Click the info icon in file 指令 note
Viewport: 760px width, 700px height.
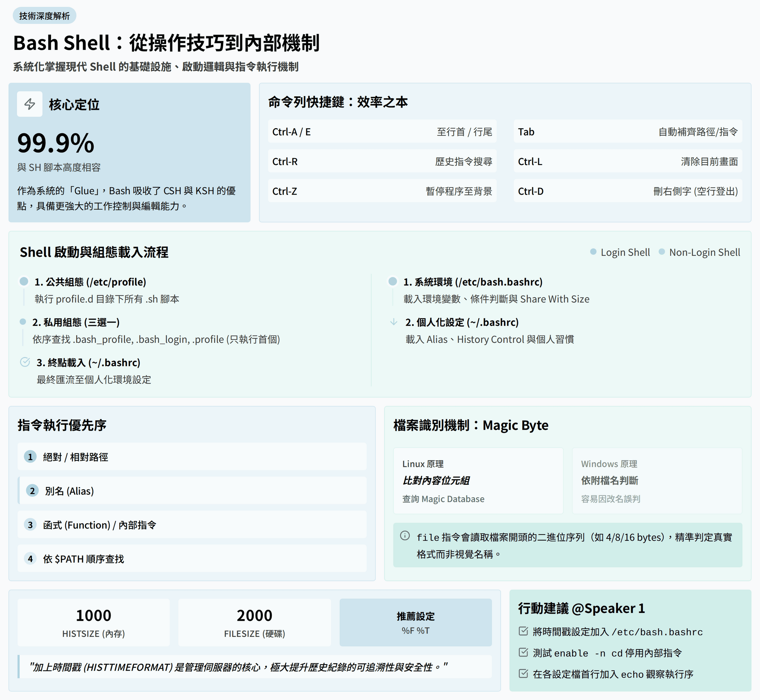point(405,535)
